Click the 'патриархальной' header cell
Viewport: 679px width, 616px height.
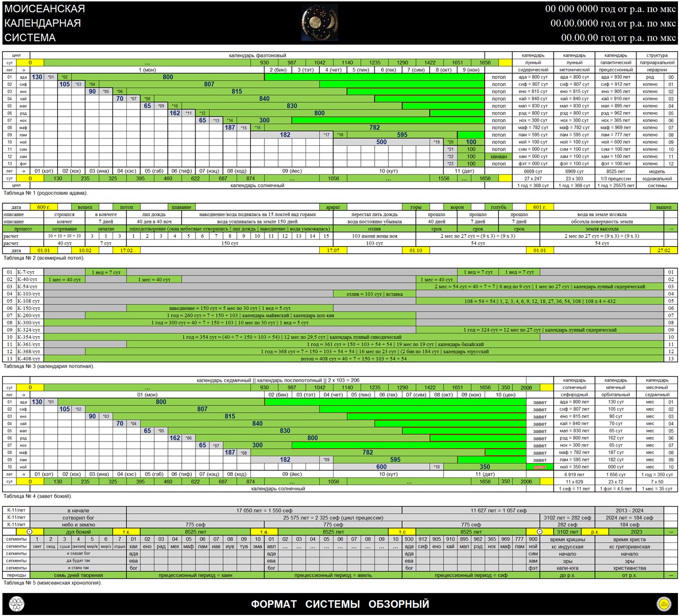657,62
